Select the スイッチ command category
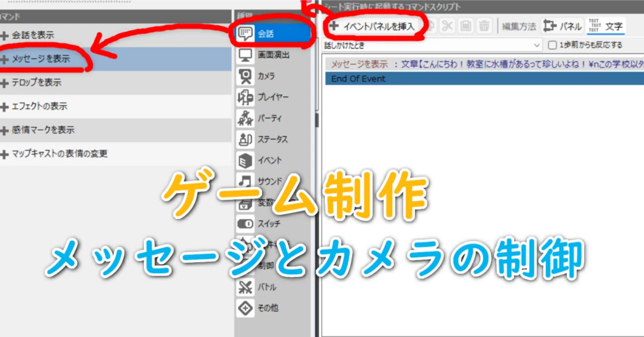Image resolution: width=644 pixels, height=337 pixels. (273, 223)
